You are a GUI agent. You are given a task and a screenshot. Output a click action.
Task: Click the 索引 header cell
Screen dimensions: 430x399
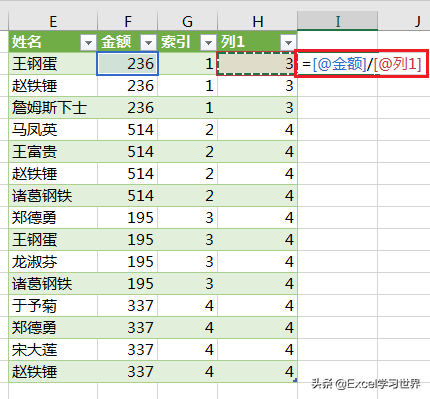point(187,42)
